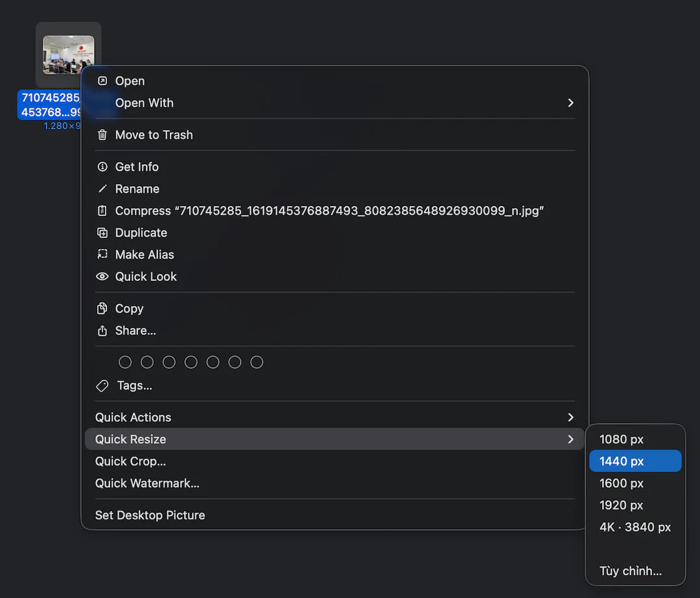Click the Open icon in context menu
The image size is (700, 598).
tap(102, 81)
